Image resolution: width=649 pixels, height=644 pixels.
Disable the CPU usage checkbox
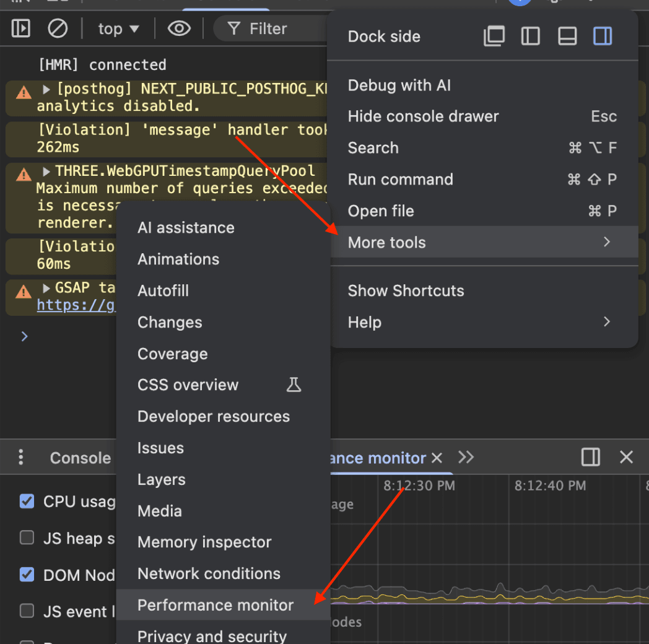(x=27, y=501)
